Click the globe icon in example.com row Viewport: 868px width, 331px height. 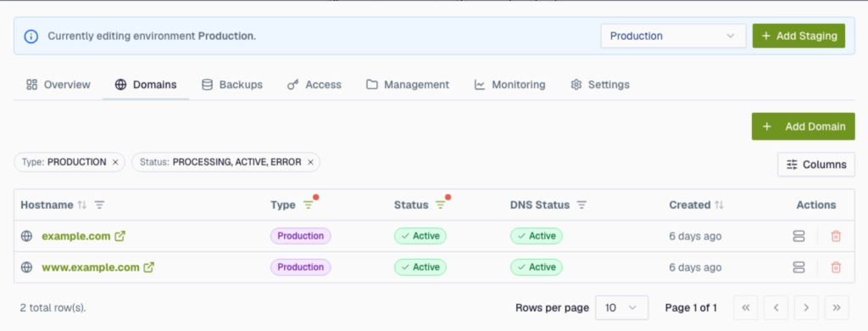tap(26, 236)
